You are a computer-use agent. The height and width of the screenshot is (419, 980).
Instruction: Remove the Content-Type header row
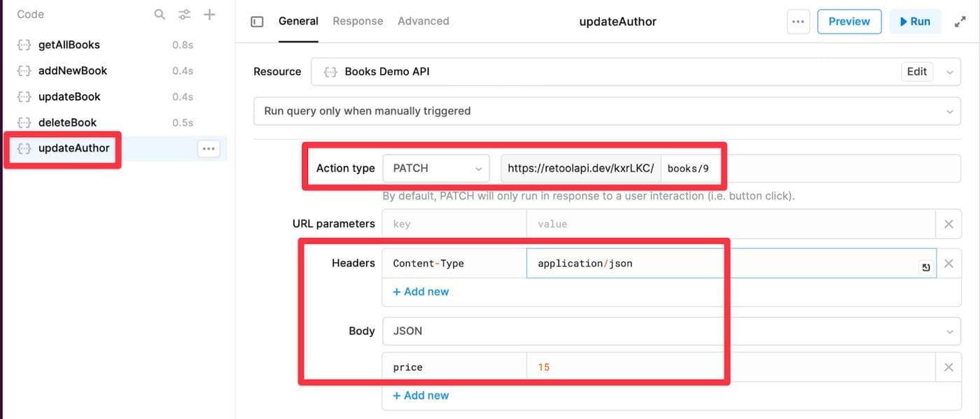click(x=948, y=264)
